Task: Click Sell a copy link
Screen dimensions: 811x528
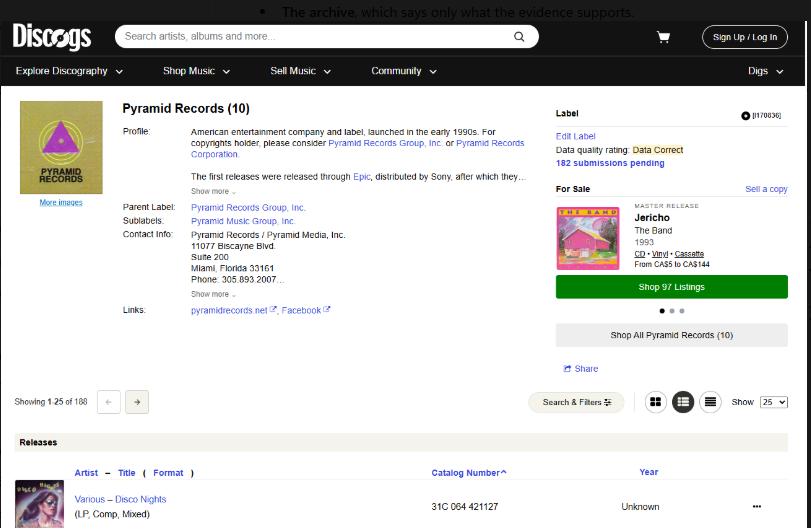Action: 766,189
